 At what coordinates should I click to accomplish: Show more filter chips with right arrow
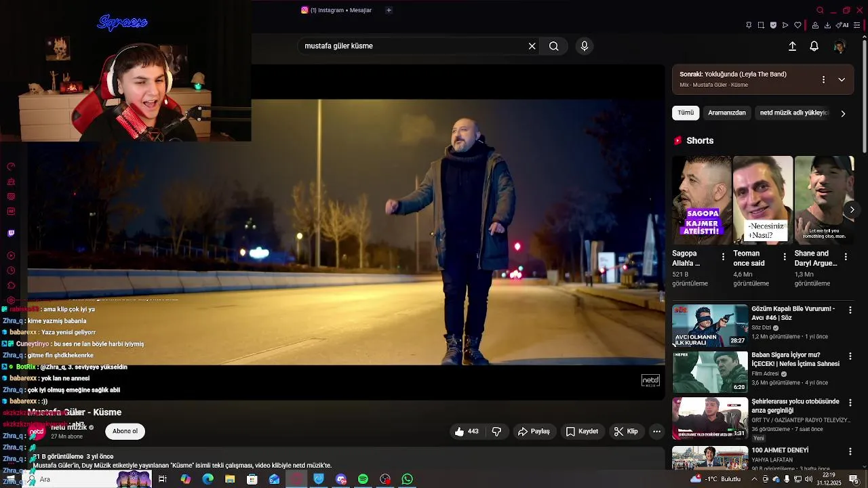point(843,113)
